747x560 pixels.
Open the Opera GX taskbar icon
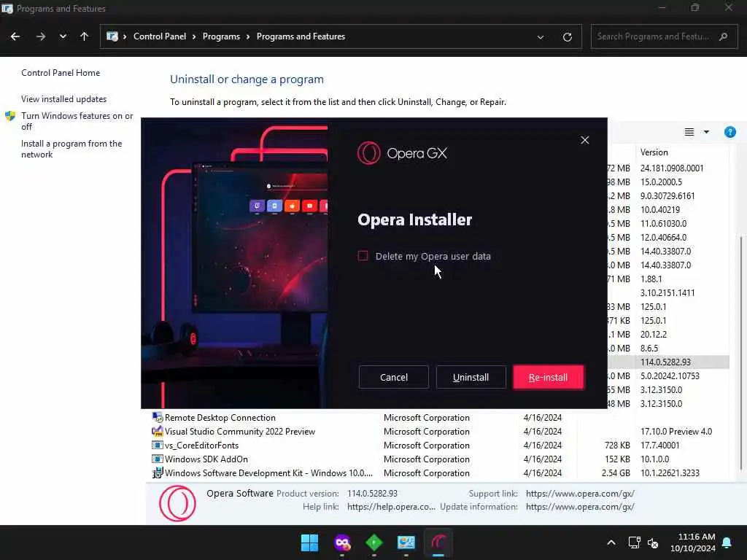point(438,542)
